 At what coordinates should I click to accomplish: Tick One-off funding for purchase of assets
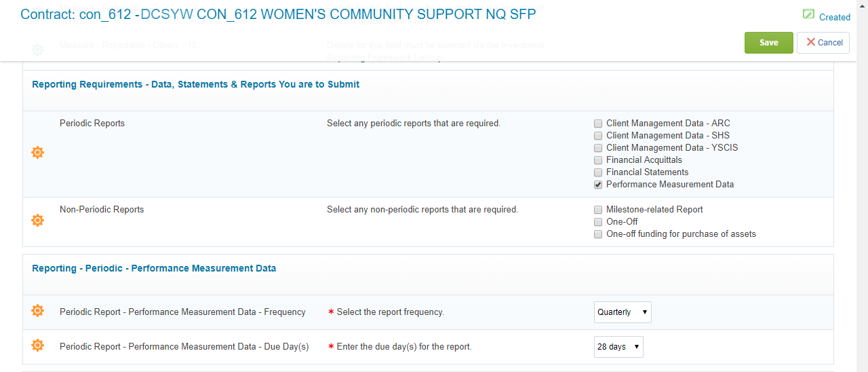(x=598, y=234)
